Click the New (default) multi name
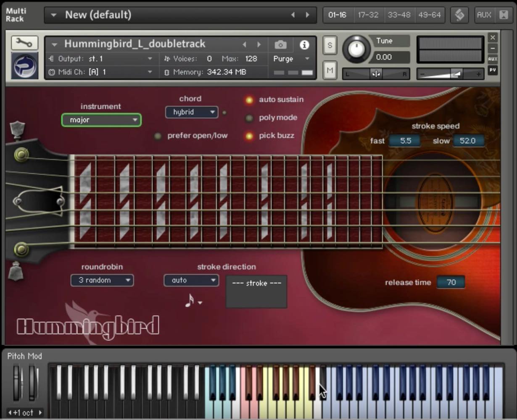 tap(98, 15)
